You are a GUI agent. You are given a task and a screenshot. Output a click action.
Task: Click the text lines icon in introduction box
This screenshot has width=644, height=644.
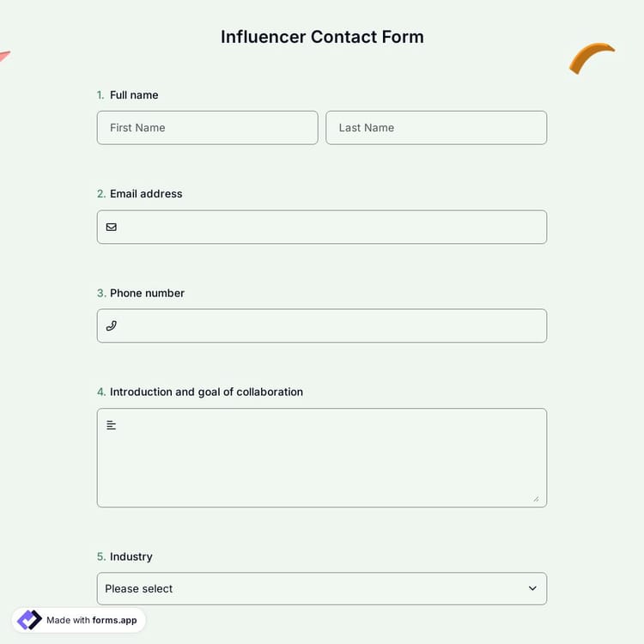pos(111,425)
